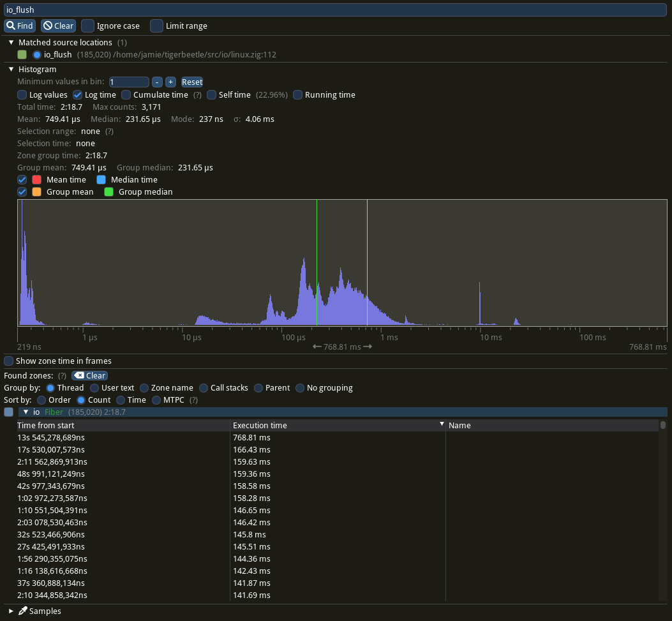Disable the Log time checkbox

78,94
